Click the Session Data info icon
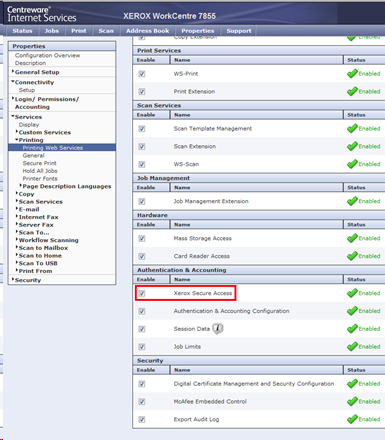The width and height of the screenshot is (385, 440). pos(218,329)
